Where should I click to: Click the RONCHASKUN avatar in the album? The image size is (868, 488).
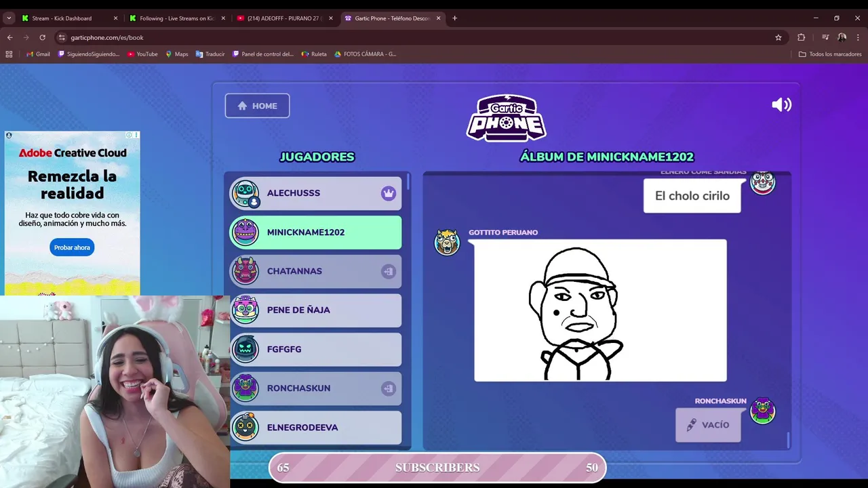click(762, 411)
